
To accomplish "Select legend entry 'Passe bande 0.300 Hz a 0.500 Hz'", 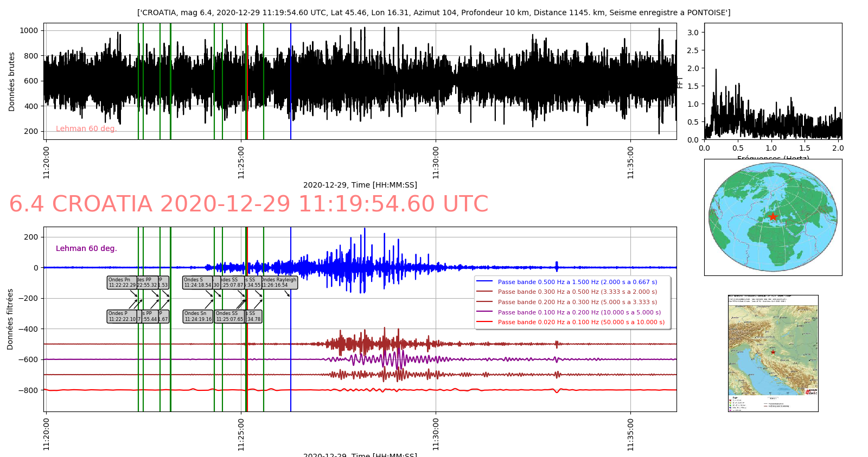I will [x=577, y=292].
